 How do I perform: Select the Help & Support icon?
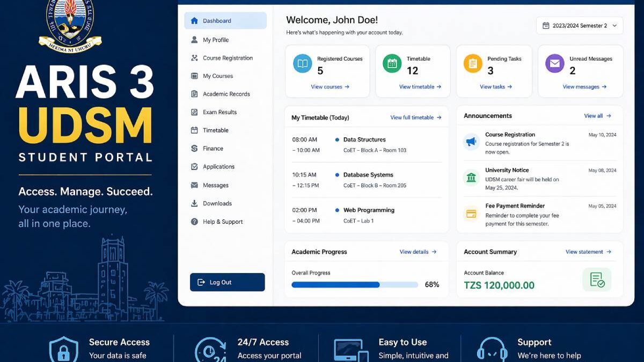tap(195, 221)
